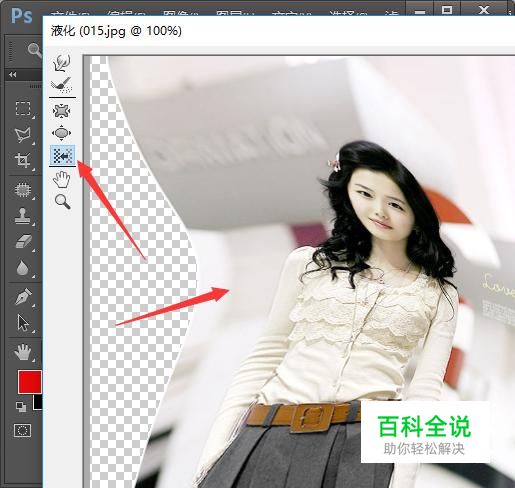
Task: Select the Hand tool in Liquify dialog
Action: point(62,179)
